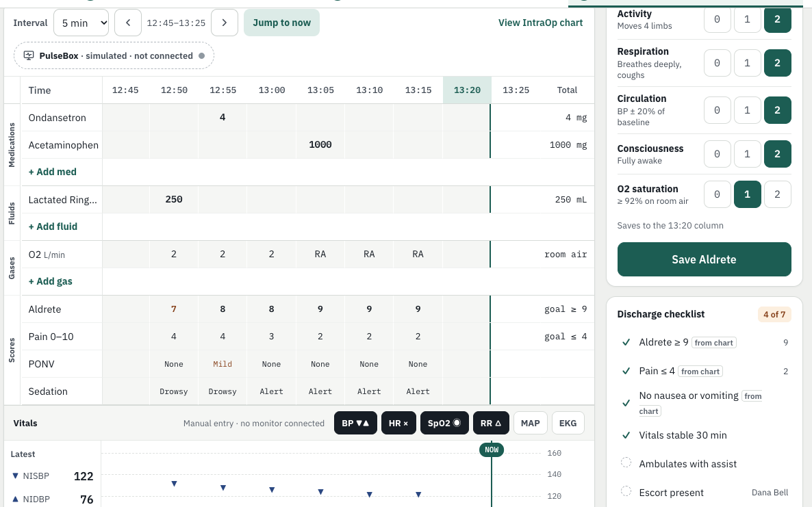The width and height of the screenshot is (812, 507).
Task: Save the Aldrete score
Action: (x=705, y=259)
